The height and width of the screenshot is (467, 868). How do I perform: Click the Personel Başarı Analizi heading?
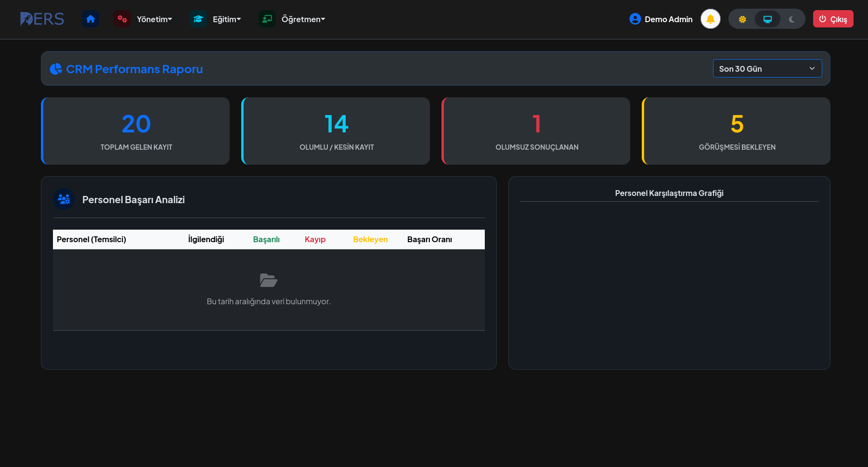pos(133,199)
